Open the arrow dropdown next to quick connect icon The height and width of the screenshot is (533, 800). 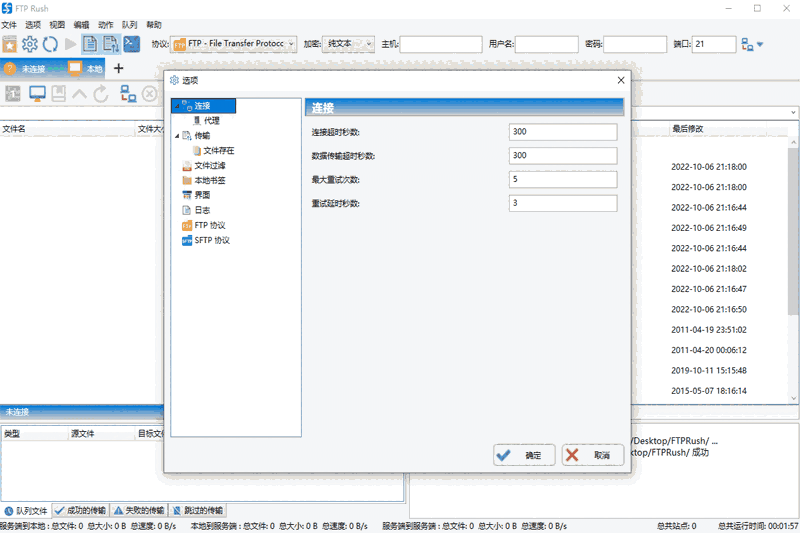[x=760, y=44]
